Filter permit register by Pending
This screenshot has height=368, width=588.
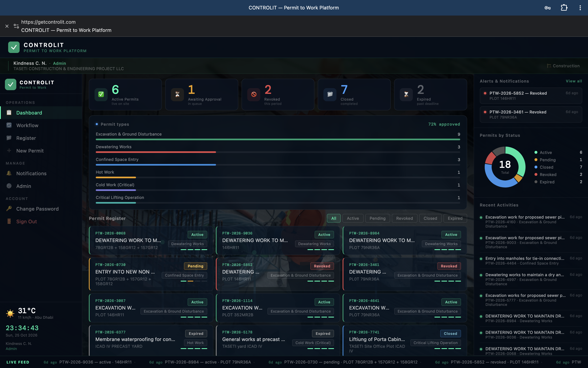pyautogui.click(x=378, y=218)
